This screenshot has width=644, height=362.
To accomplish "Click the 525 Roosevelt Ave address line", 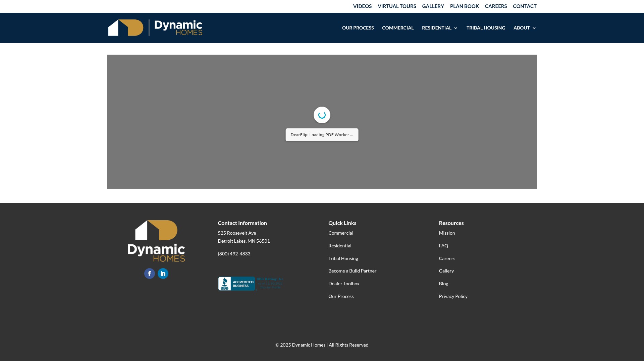I will (237, 233).
